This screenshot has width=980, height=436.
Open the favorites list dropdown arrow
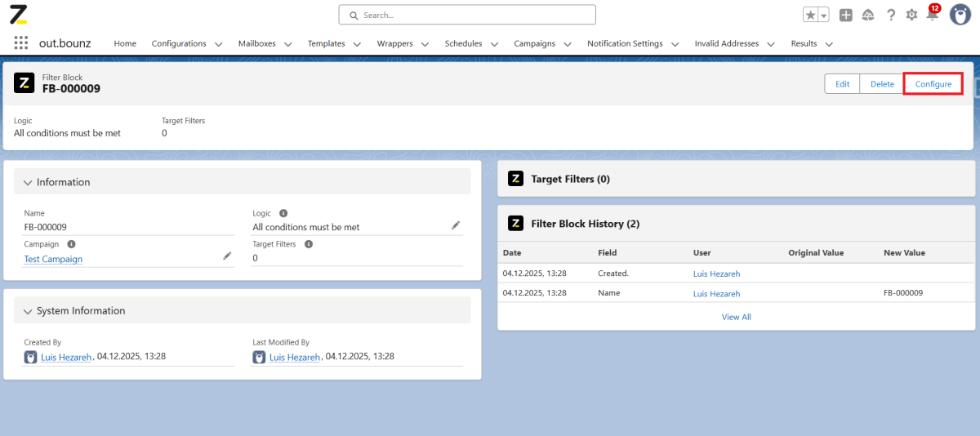click(823, 15)
